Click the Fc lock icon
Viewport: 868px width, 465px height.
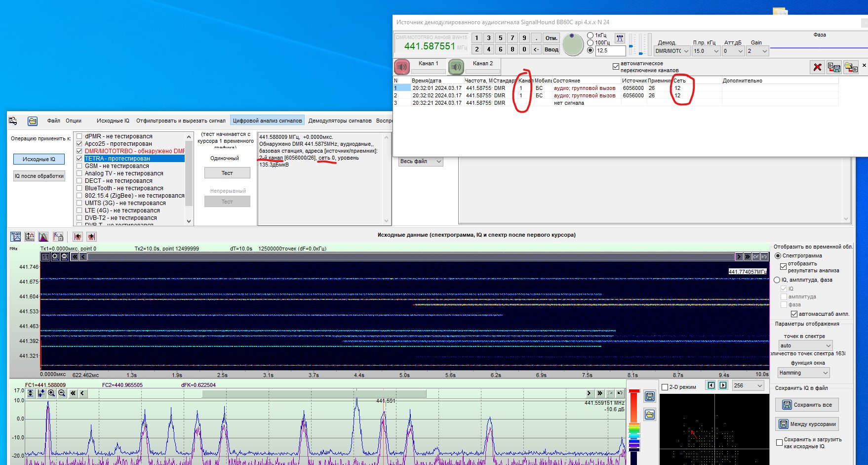point(58,237)
